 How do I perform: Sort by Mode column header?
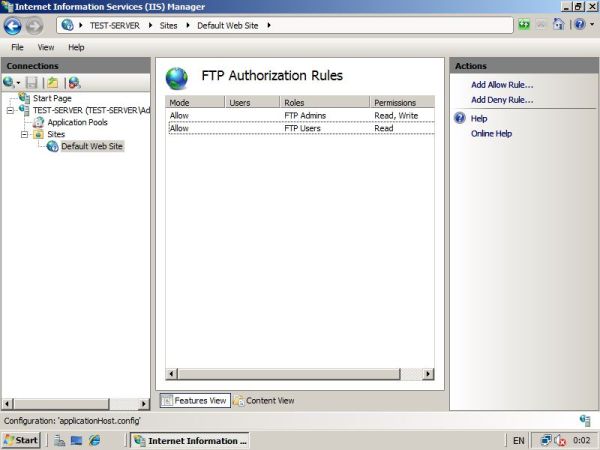(x=195, y=102)
